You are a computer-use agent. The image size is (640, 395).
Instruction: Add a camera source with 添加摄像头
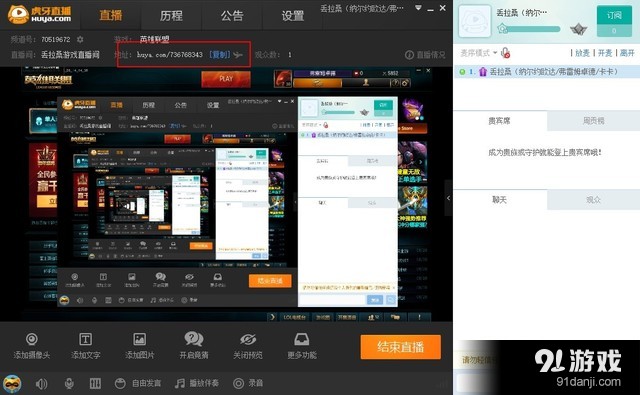31,346
